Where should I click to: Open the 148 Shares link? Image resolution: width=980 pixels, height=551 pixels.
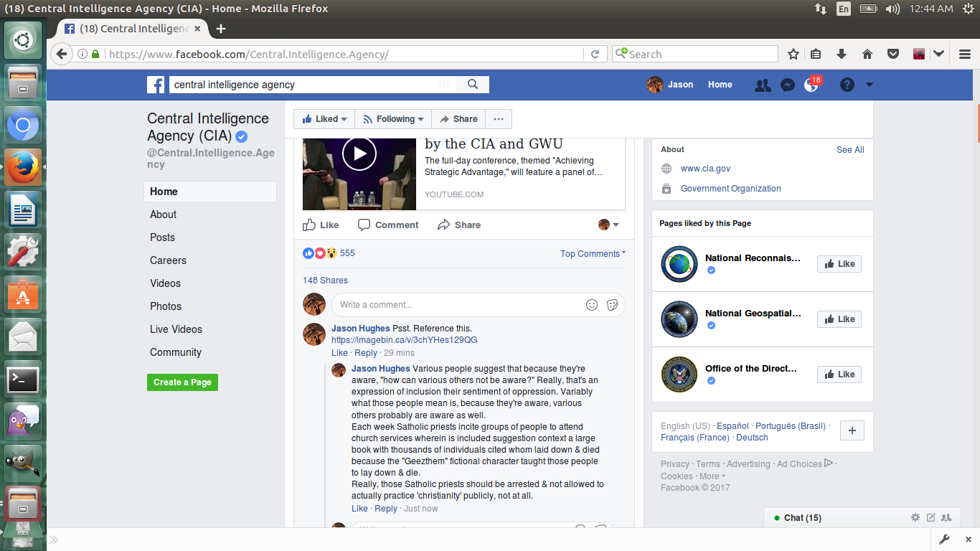325,281
